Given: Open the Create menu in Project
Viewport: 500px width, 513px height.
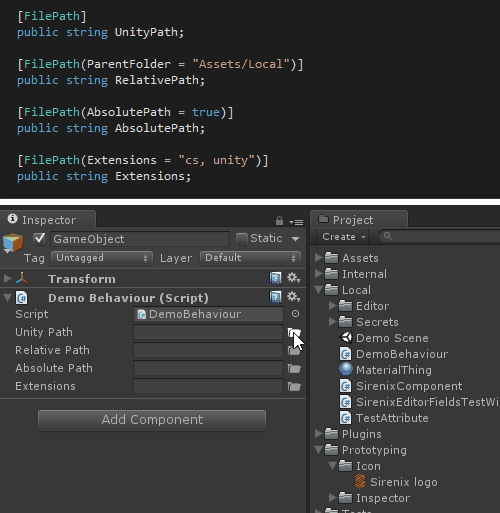Looking at the screenshot, I should pyautogui.click(x=343, y=237).
